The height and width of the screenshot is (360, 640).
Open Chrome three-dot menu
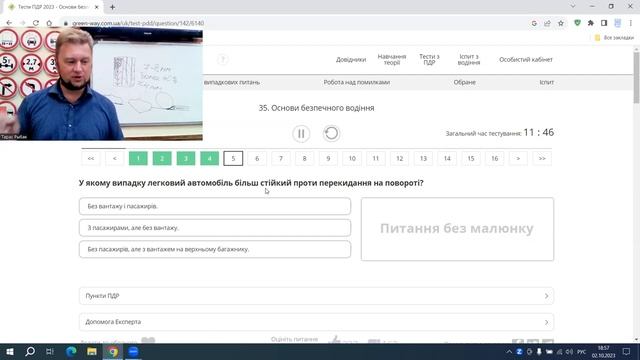pyautogui.click(x=631, y=23)
